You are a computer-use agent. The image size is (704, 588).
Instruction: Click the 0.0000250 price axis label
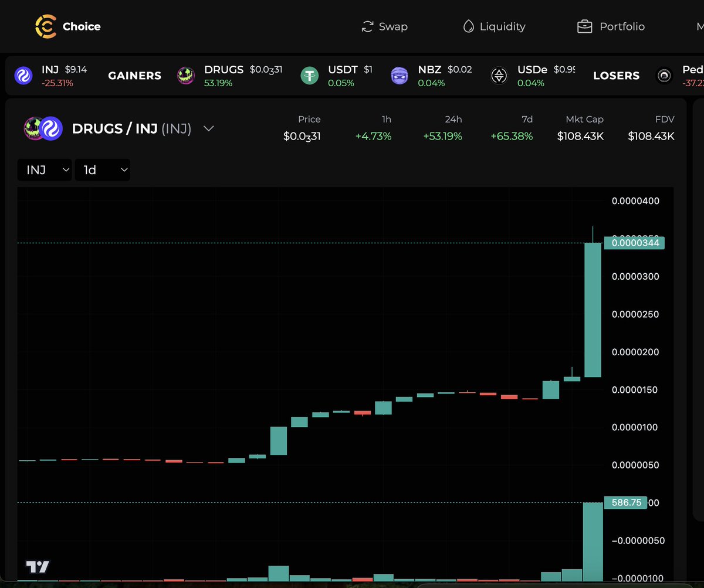pos(635,314)
